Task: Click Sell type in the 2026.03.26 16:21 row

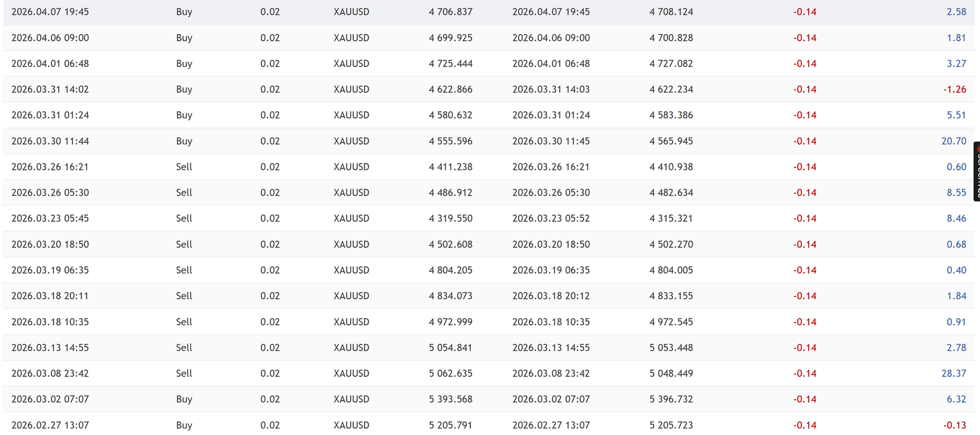Action: coord(184,167)
